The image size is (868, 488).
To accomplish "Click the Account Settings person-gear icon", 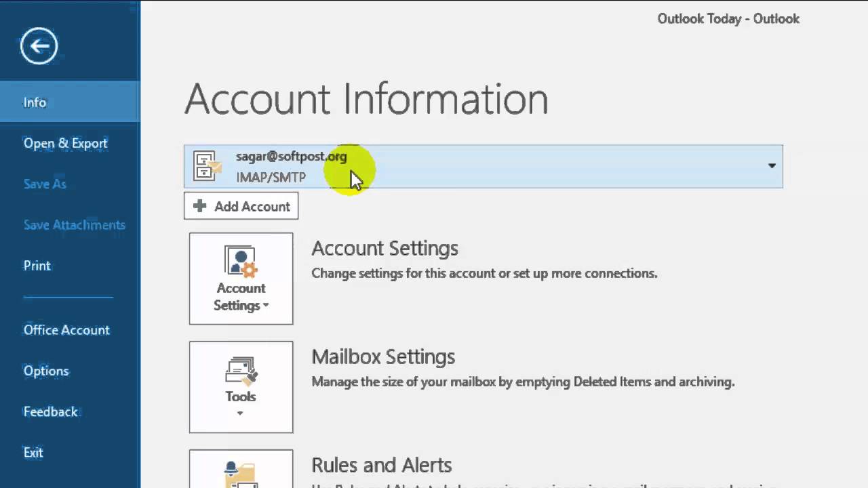I will click(241, 262).
